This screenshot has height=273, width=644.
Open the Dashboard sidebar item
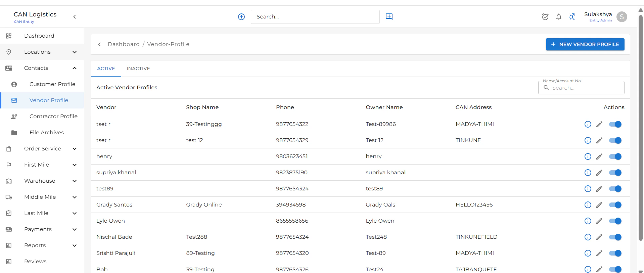[42, 36]
